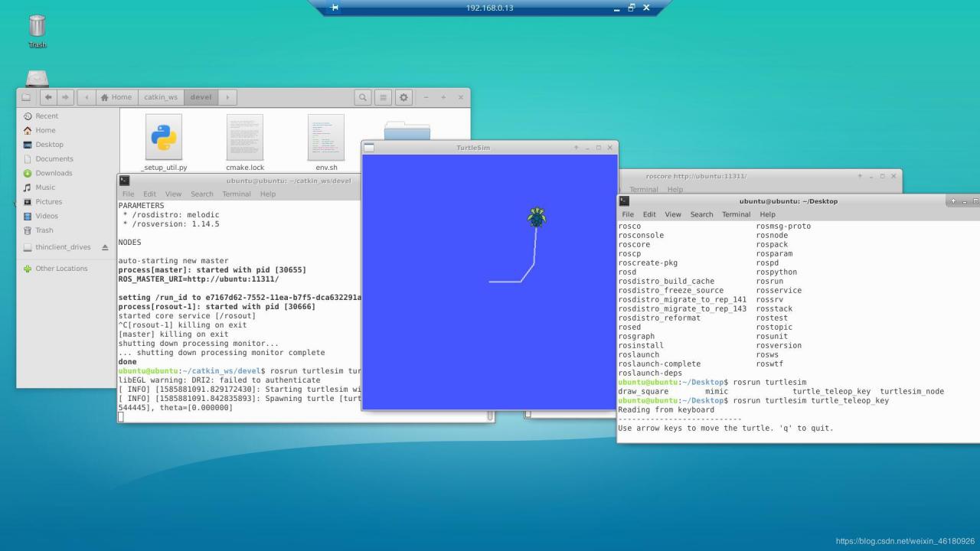
Task: Open View menu in catkin_ws terminal
Action: (x=174, y=194)
